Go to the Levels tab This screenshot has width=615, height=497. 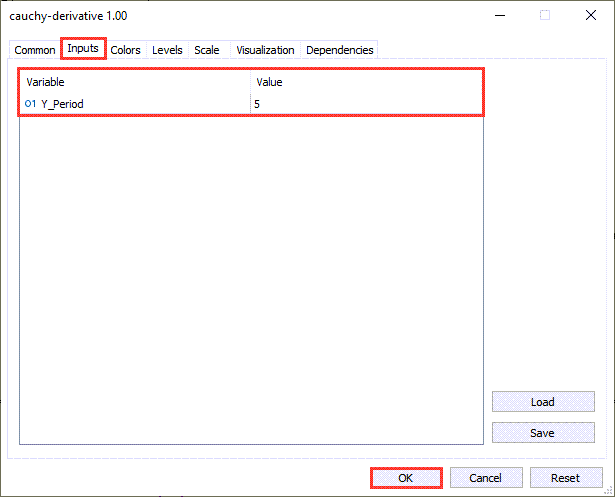click(x=167, y=50)
